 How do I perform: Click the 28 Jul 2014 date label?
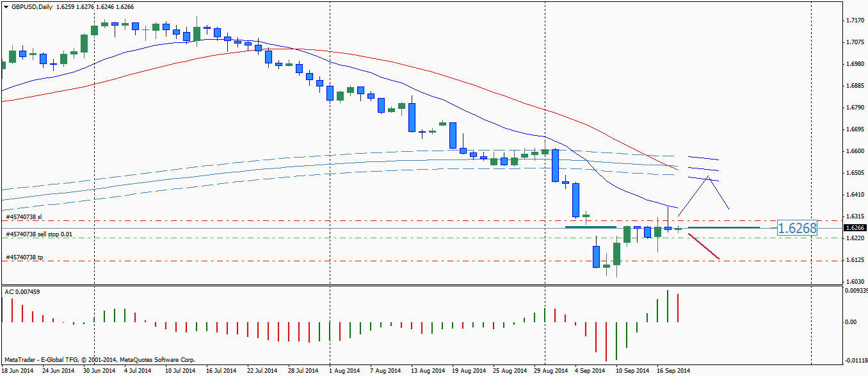[303, 371]
